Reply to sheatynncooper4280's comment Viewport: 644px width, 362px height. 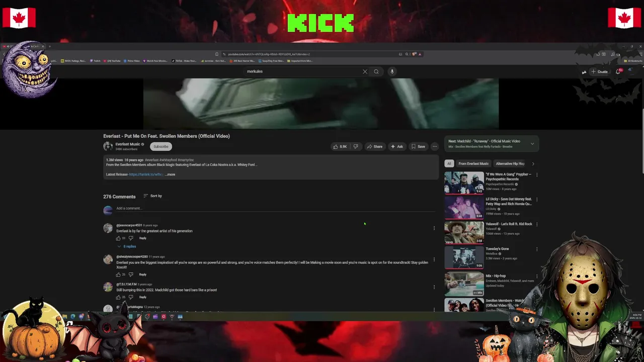[x=143, y=275]
